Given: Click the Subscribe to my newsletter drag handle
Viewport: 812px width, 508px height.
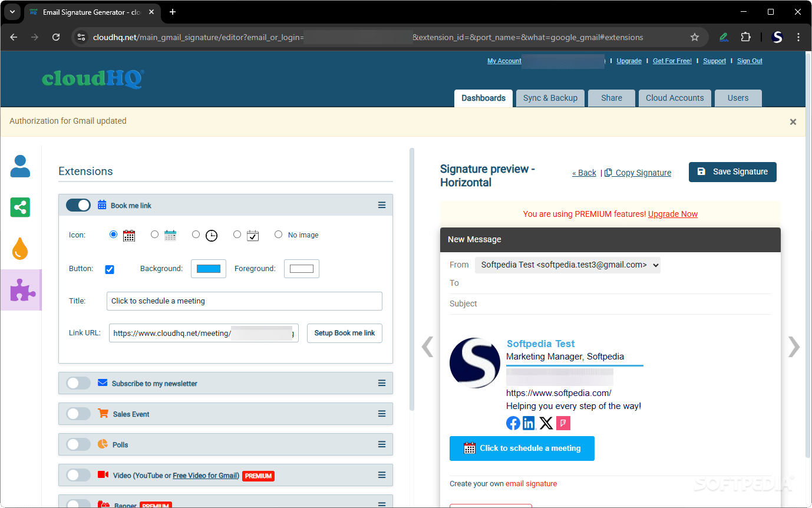Looking at the screenshot, I should tap(382, 383).
